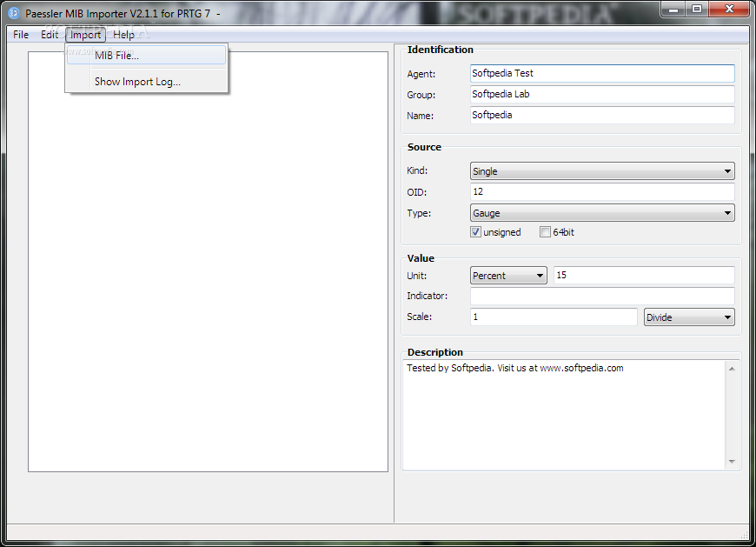Click Description scrollbar up arrow
Screen dimensions: 756x547
point(732,369)
